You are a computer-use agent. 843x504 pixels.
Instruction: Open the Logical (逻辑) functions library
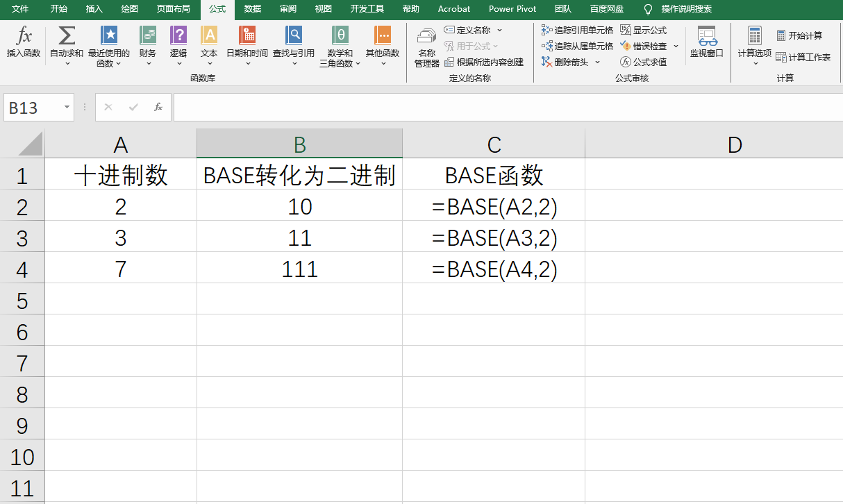coord(178,47)
